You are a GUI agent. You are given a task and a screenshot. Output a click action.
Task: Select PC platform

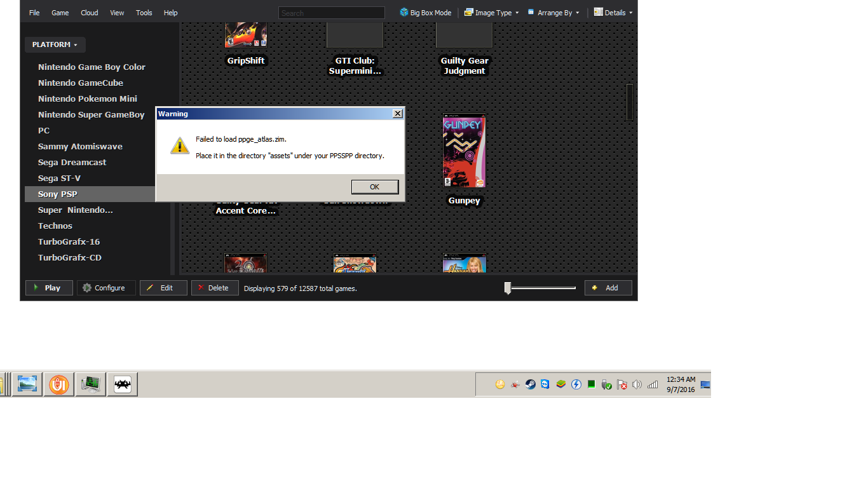[44, 130]
